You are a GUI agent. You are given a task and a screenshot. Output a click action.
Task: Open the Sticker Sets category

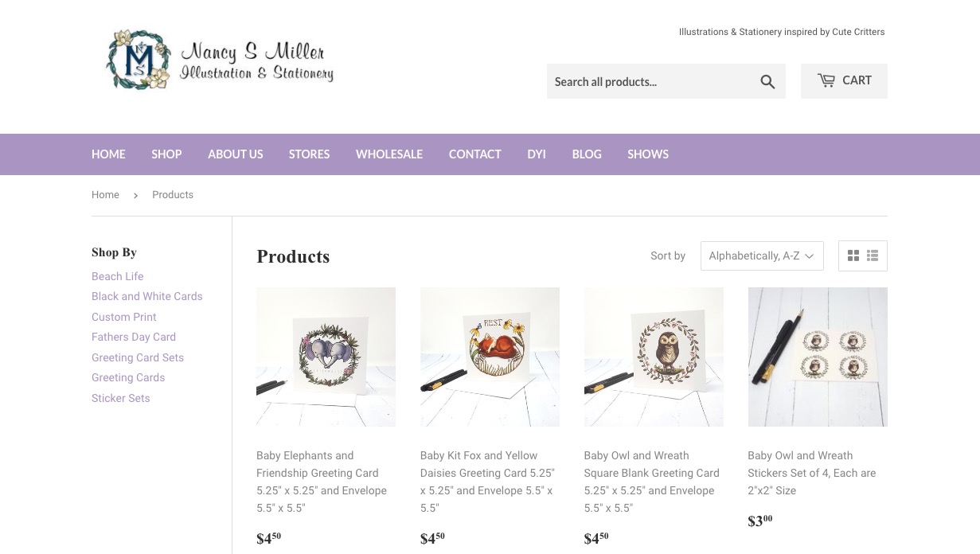[x=121, y=398]
